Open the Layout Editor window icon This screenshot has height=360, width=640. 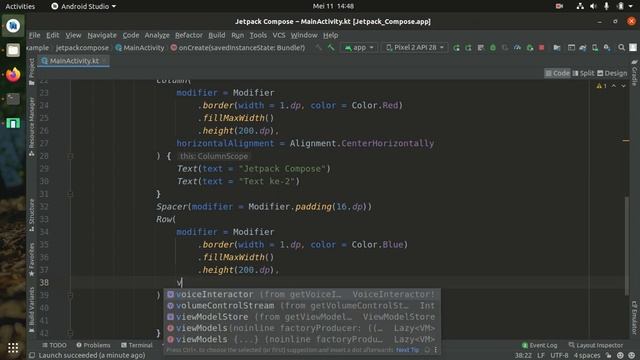571,48
